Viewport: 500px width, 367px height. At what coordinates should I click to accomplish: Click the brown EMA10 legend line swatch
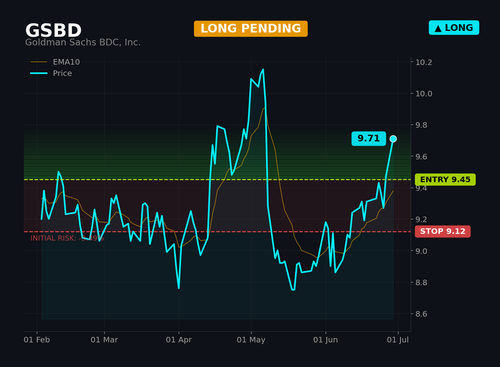pyautogui.click(x=39, y=62)
